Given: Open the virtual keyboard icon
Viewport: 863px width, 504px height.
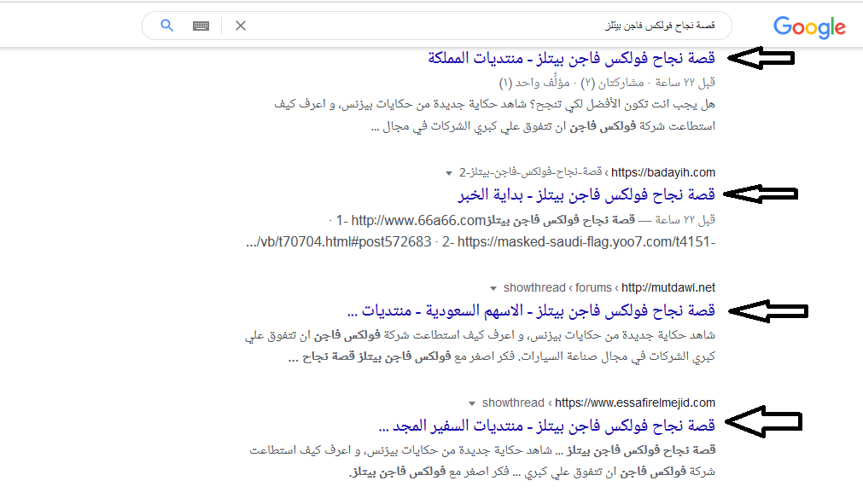Looking at the screenshot, I should [201, 25].
